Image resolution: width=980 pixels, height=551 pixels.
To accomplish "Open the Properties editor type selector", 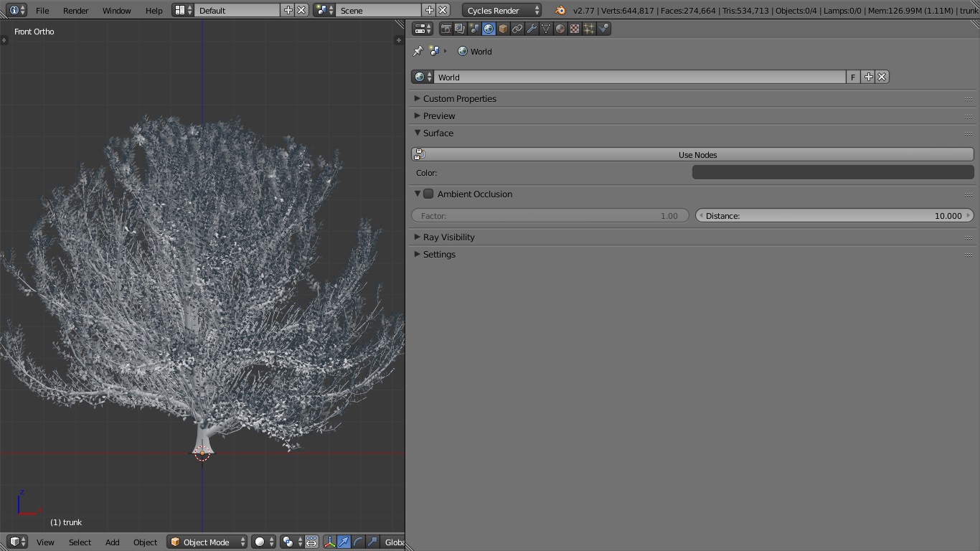I will point(423,29).
